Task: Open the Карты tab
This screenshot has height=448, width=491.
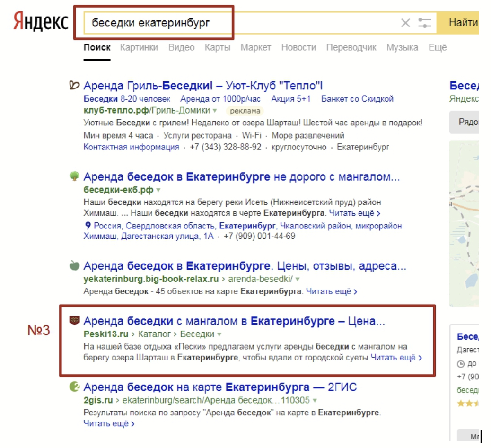Action: point(217,47)
